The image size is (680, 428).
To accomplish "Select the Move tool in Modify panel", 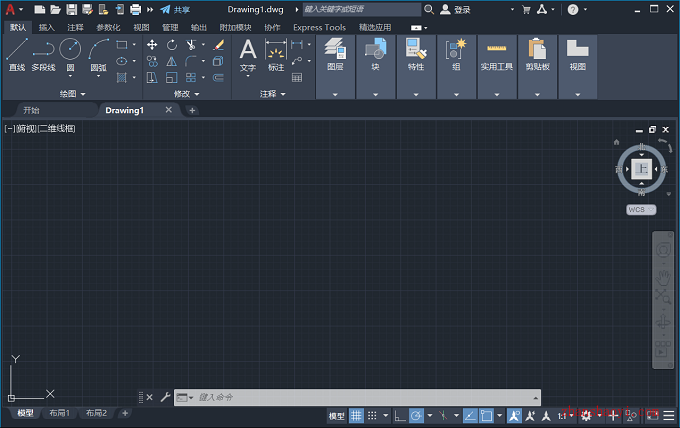I will click(152, 45).
